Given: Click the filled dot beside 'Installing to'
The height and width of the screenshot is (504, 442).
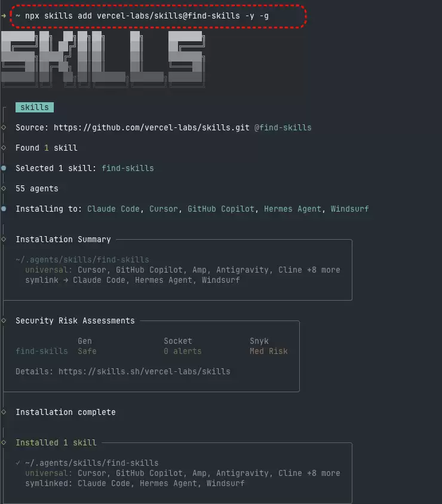Looking at the screenshot, I should (x=4, y=209).
